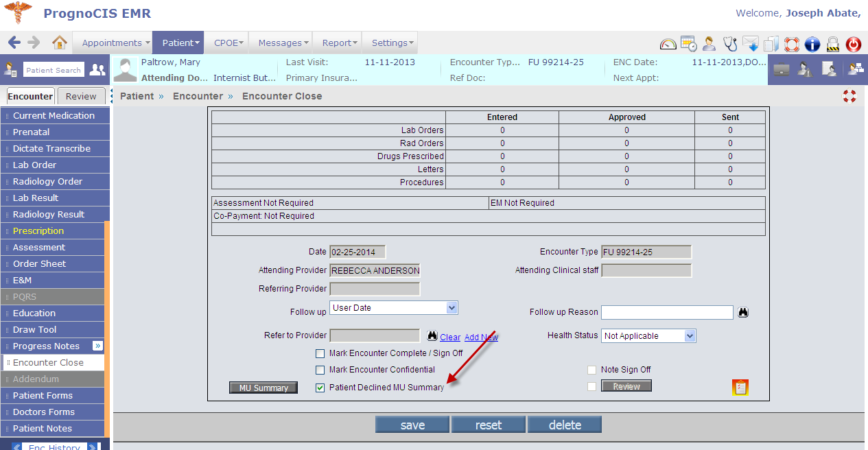Click the Patient Search field
The image size is (868, 450).
coord(54,70)
